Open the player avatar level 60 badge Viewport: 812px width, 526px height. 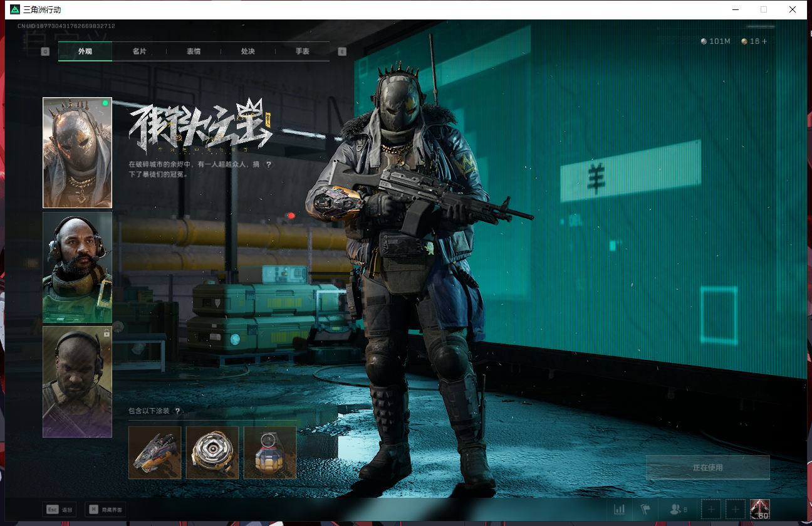[x=759, y=509]
